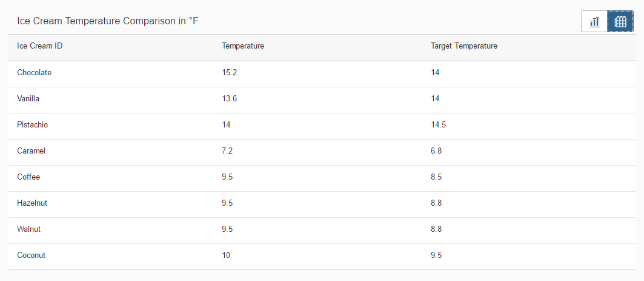The height and width of the screenshot is (281, 644).
Task: Switch to the chart view icon
Action: 594,21
